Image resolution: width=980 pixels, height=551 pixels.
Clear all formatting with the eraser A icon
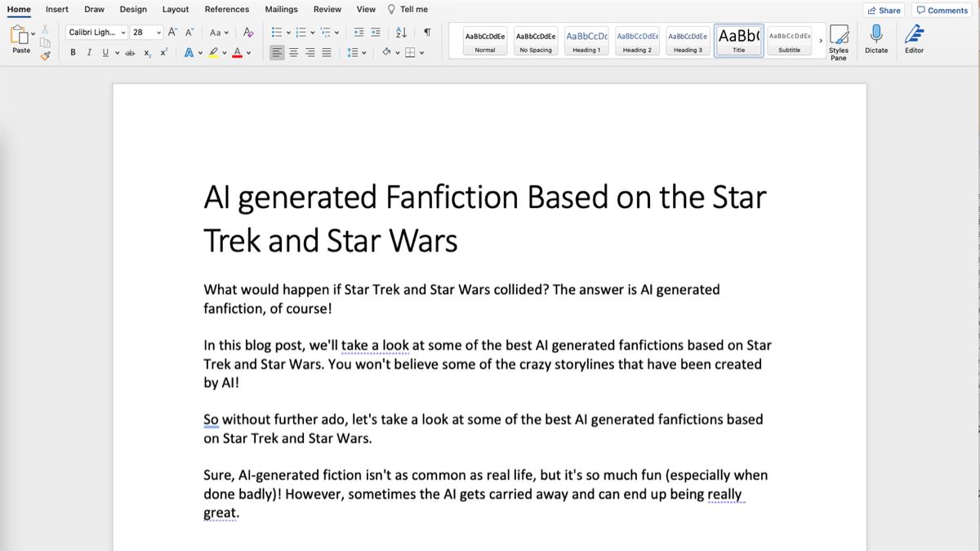[249, 32]
